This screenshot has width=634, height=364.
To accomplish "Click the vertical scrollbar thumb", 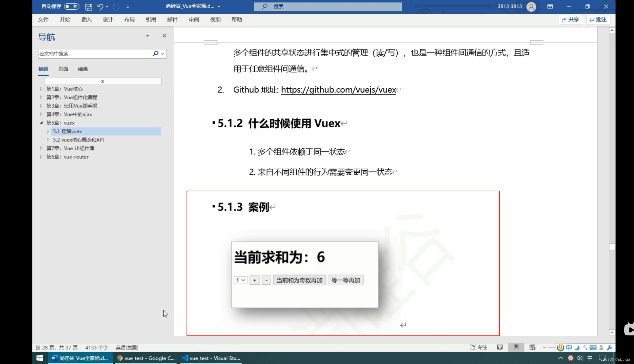I will point(612,247).
